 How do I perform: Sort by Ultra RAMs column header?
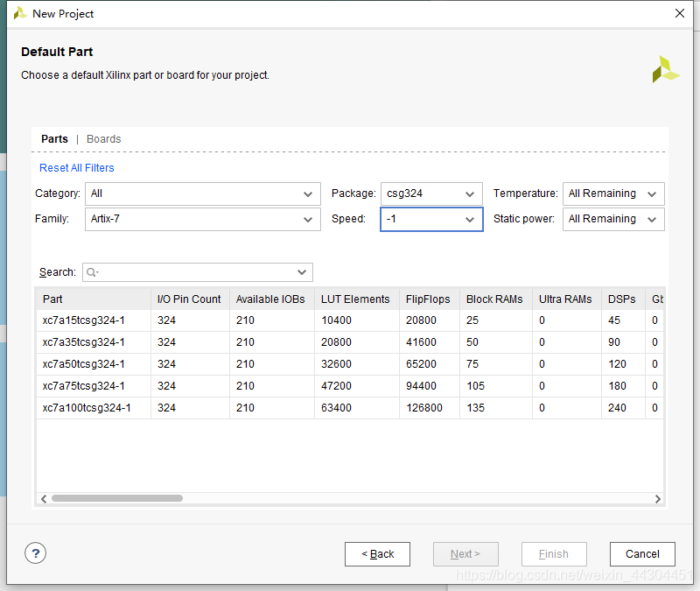(567, 299)
